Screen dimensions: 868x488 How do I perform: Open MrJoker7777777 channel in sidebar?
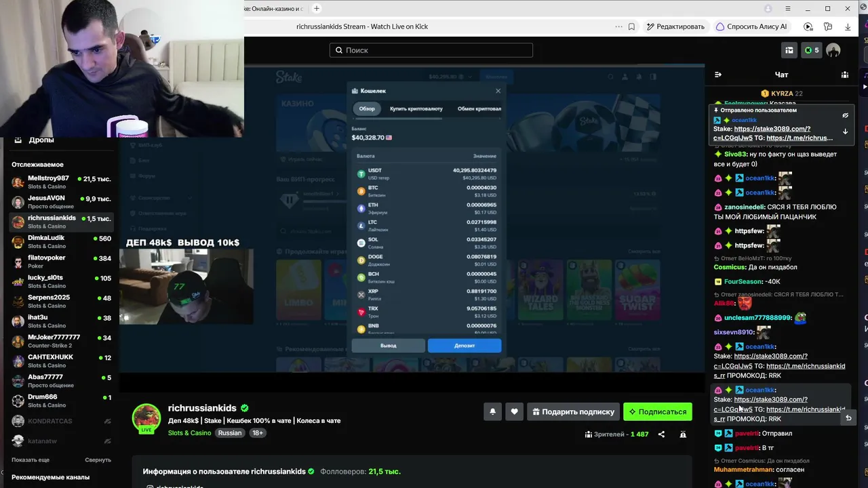click(x=61, y=341)
